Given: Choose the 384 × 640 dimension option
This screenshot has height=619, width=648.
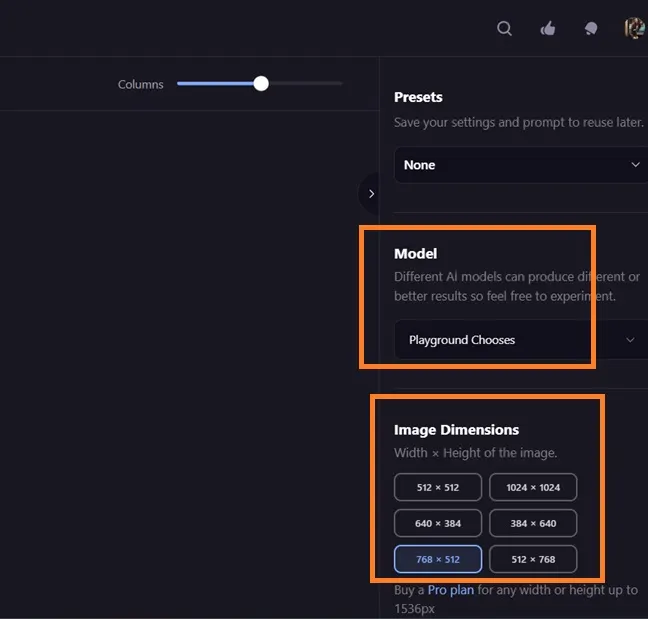Looking at the screenshot, I should tap(533, 523).
